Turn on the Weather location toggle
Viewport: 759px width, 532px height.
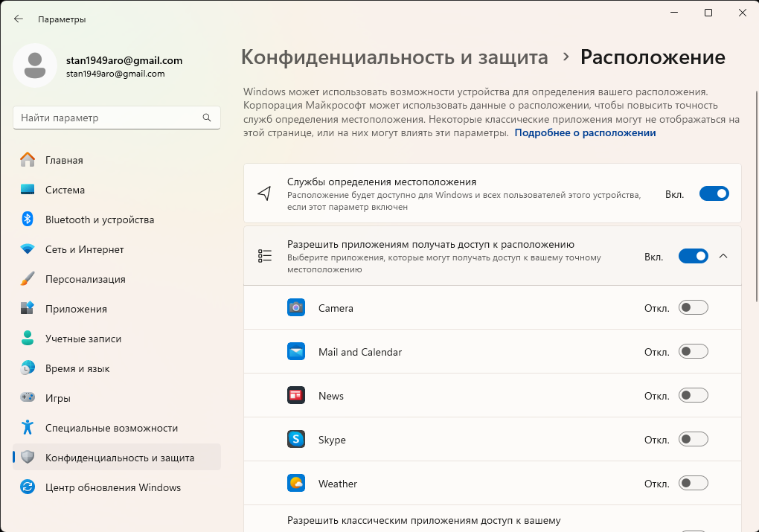(x=694, y=483)
